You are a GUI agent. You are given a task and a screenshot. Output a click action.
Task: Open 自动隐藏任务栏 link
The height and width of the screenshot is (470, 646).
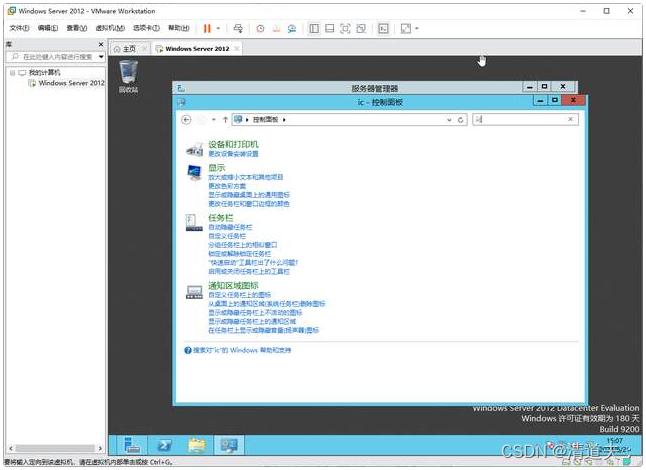pos(230,227)
